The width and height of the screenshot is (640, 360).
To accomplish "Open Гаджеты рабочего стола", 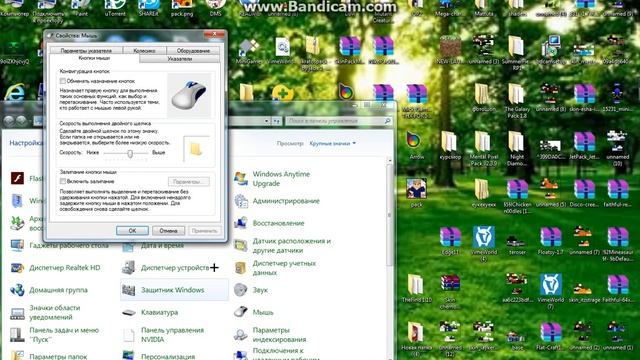I will click(60, 245).
